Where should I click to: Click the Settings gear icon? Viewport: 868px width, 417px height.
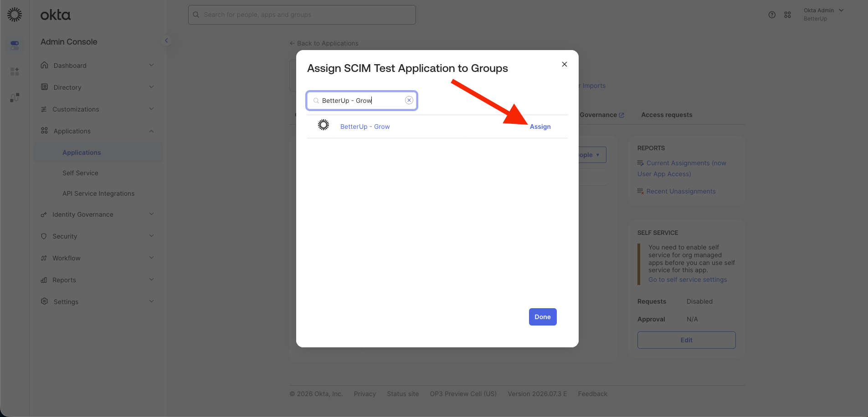tap(44, 301)
